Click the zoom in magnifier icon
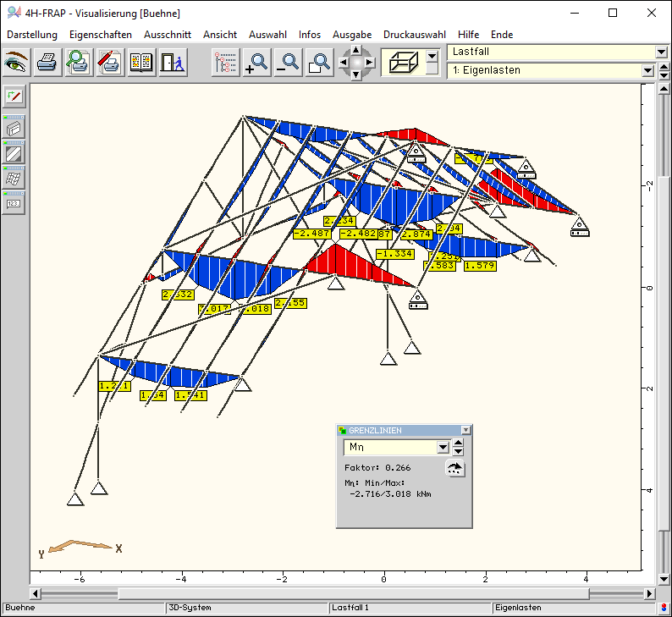This screenshot has width=672, height=617. [256, 63]
